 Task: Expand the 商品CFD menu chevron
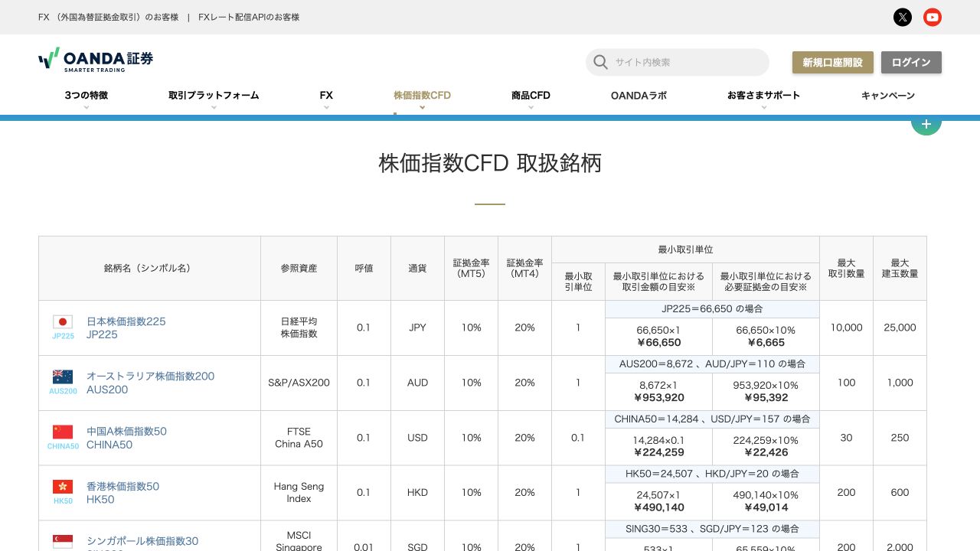pyautogui.click(x=531, y=108)
